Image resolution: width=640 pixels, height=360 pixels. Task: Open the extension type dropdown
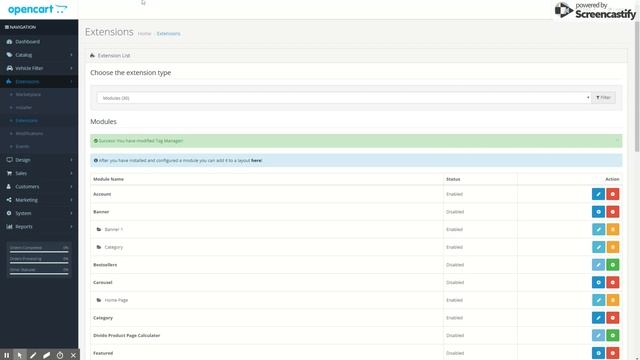pos(344,98)
